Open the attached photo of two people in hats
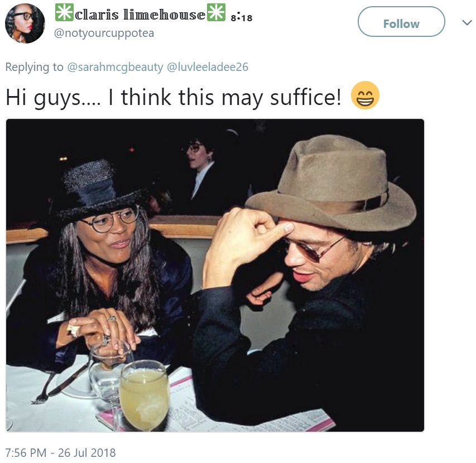476x463 pixels. click(215, 275)
